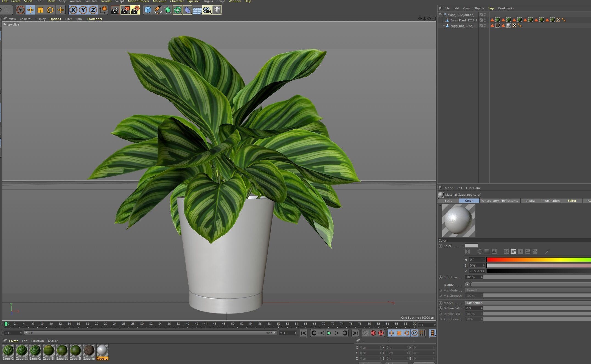
Task: Toggle the X axis lock
Action: click(x=73, y=10)
